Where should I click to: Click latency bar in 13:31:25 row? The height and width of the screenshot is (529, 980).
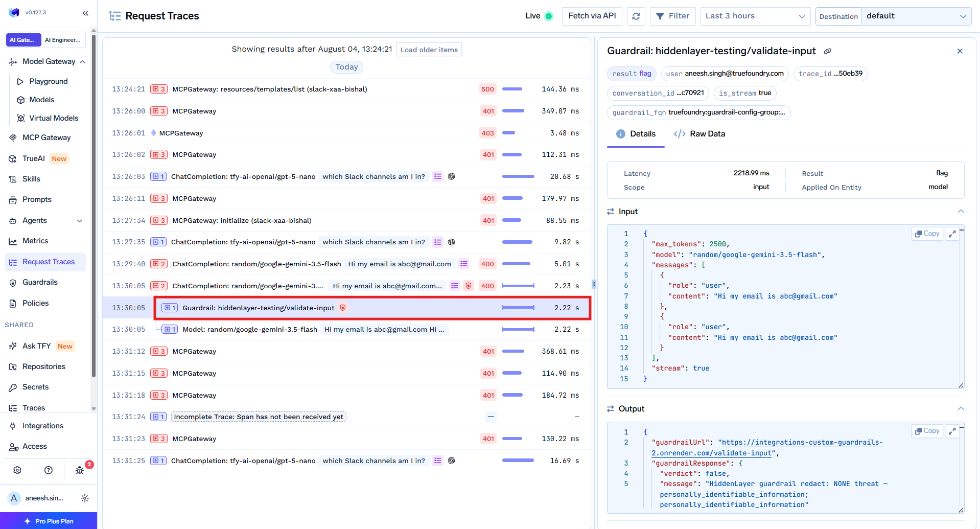click(518, 461)
